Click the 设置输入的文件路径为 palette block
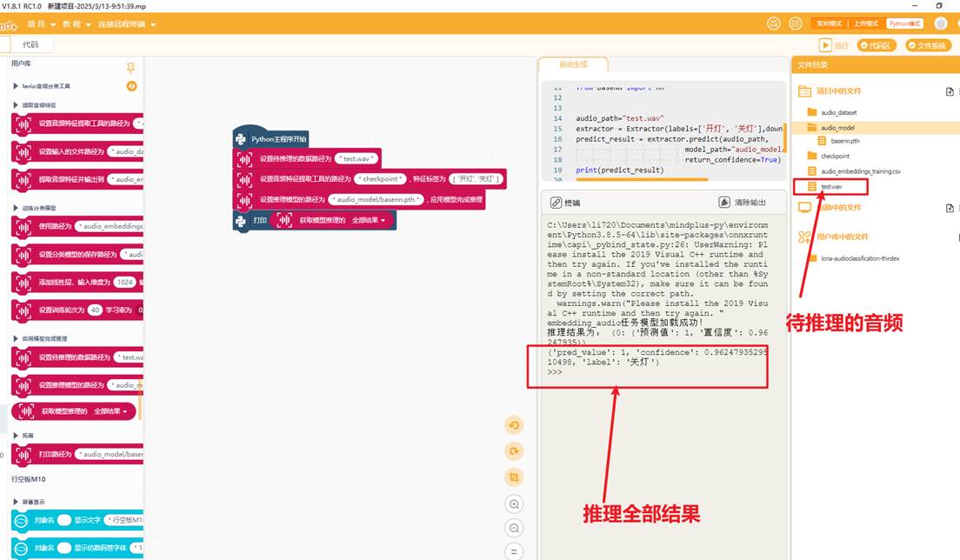The height and width of the screenshot is (560, 960). (77, 151)
